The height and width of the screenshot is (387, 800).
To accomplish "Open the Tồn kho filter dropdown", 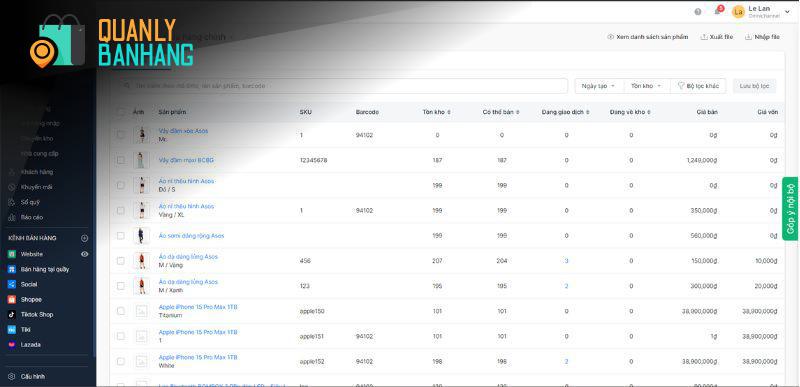I will 646,86.
